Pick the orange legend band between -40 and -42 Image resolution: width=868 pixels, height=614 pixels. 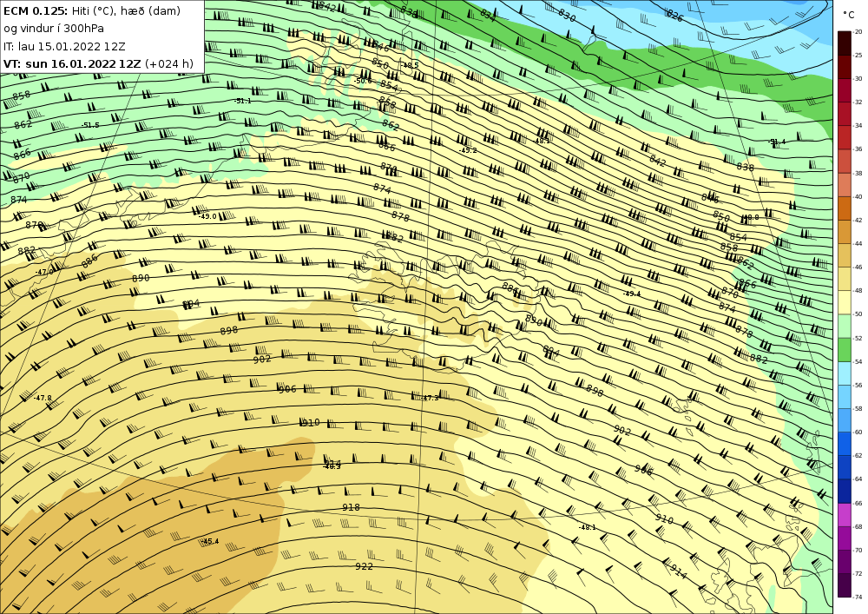tap(845, 208)
